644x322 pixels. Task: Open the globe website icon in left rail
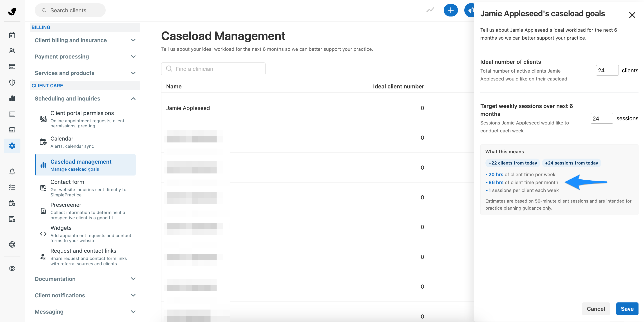point(12,244)
